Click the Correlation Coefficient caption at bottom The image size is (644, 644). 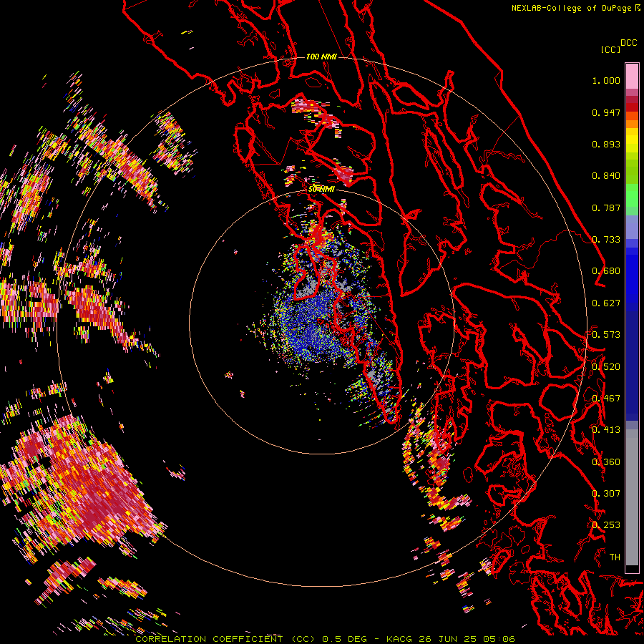[325, 639]
